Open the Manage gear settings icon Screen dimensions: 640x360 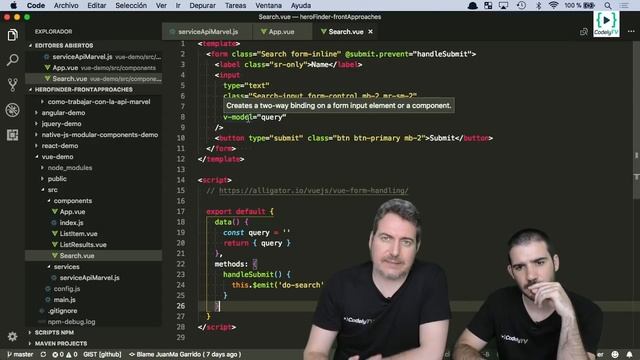pyautogui.click(x=12, y=336)
